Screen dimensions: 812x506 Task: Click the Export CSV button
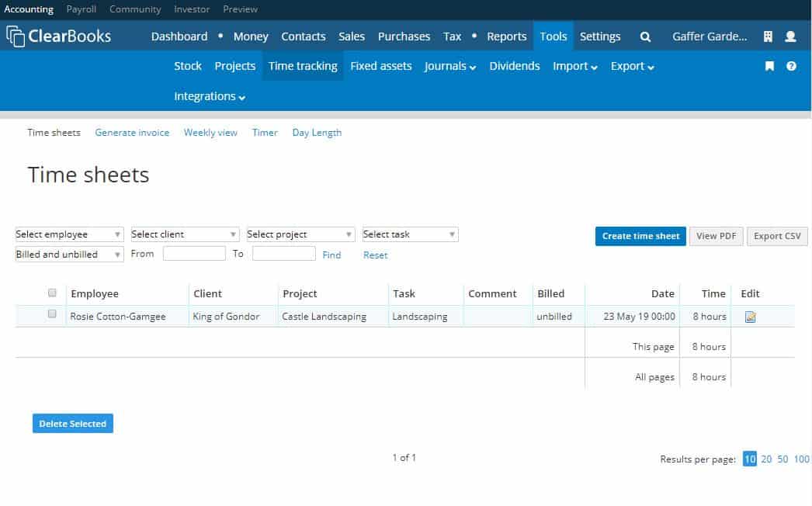point(777,236)
